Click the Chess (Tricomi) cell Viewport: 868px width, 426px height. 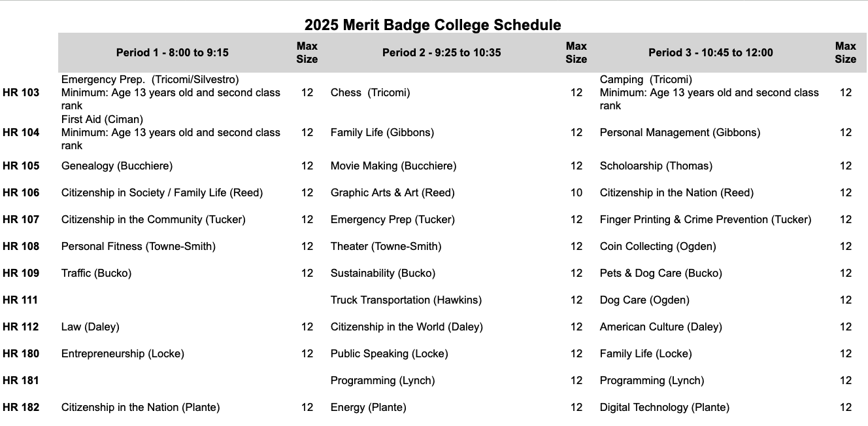tap(370, 93)
